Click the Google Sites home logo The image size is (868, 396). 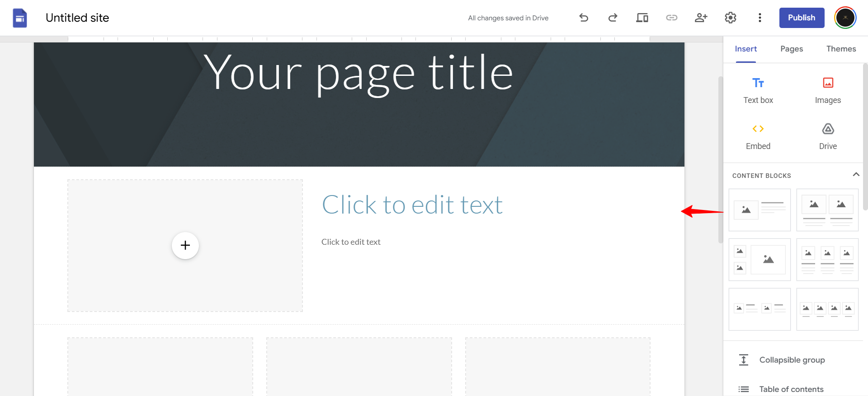(x=19, y=18)
